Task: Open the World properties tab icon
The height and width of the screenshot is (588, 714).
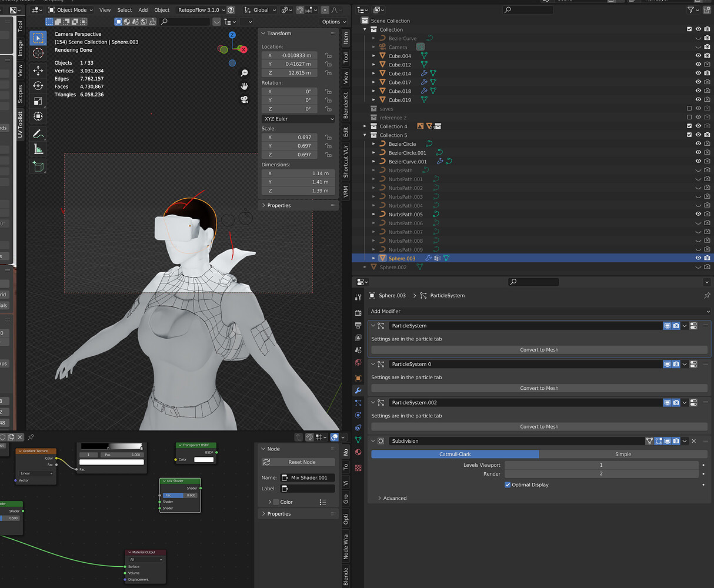Action: [x=358, y=362]
